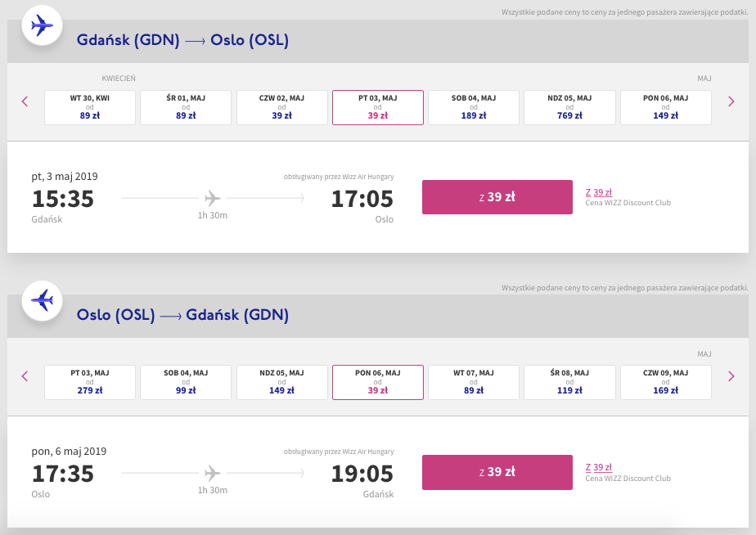Pick SOB 04, MAJ outbound for 189 zł
This screenshot has width=756, height=535.
[x=474, y=107]
